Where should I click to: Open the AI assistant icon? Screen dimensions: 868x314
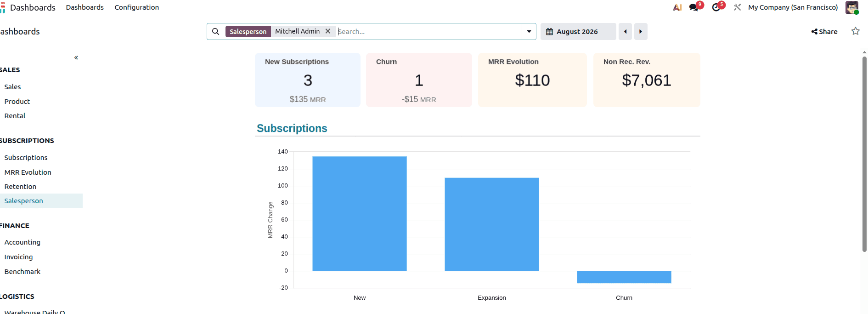(677, 7)
